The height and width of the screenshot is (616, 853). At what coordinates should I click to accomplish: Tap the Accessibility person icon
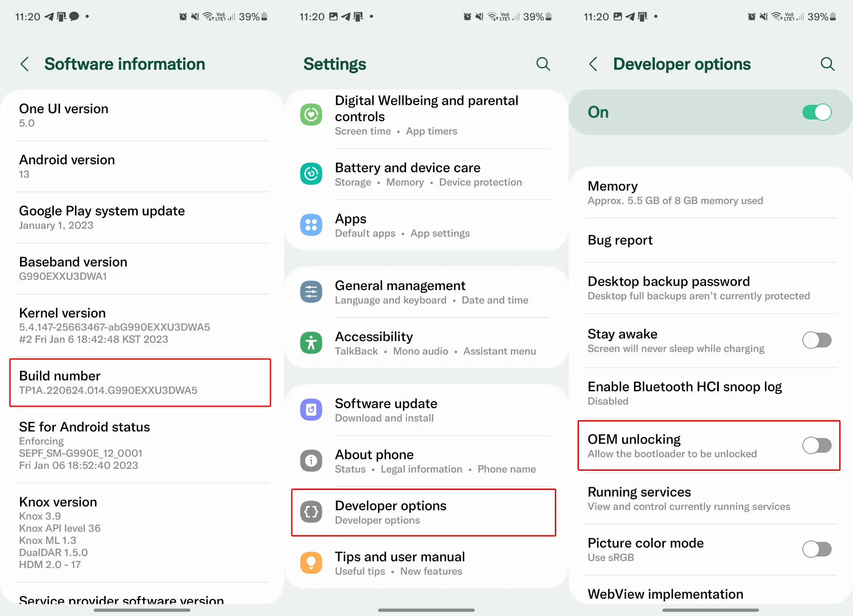311,343
